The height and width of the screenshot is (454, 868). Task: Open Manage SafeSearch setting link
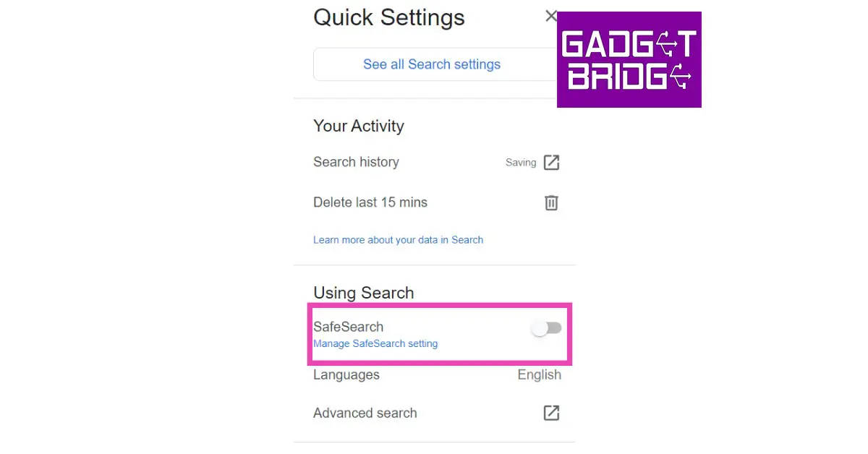[375, 343]
